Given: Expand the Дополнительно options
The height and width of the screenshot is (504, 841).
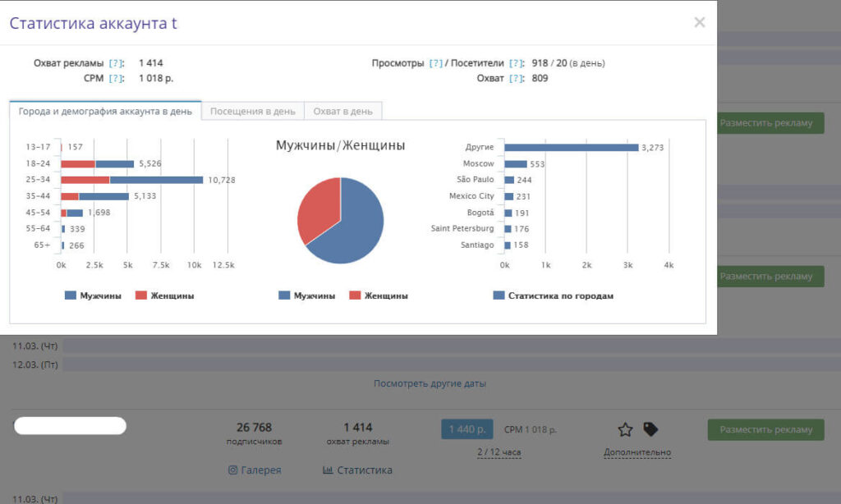Looking at the screenshot, I should pos(636,452).
